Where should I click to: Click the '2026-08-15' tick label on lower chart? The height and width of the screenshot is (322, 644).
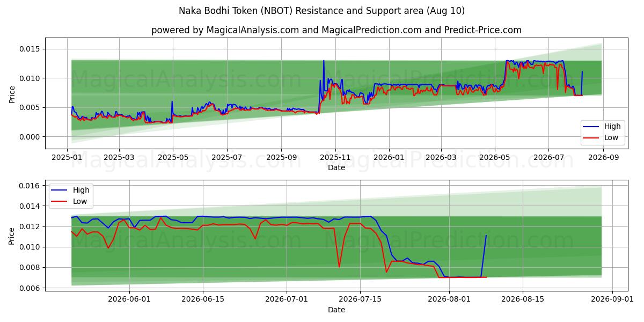(523, 299)
